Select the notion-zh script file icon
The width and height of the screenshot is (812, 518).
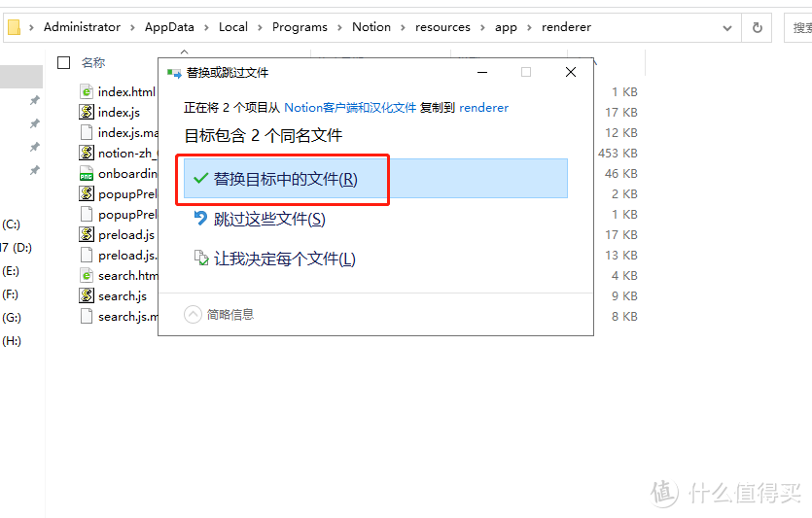87,153
